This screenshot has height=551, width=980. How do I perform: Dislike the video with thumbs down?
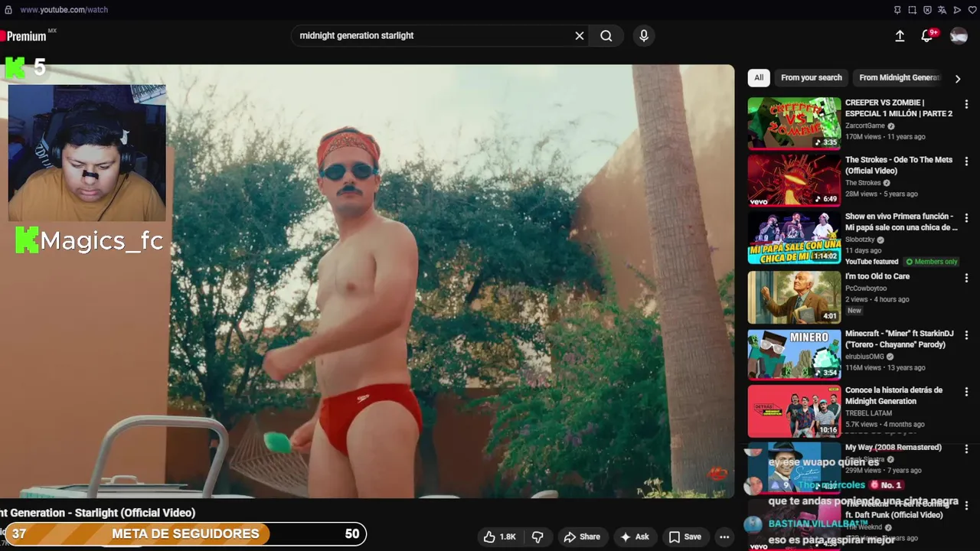537,537
